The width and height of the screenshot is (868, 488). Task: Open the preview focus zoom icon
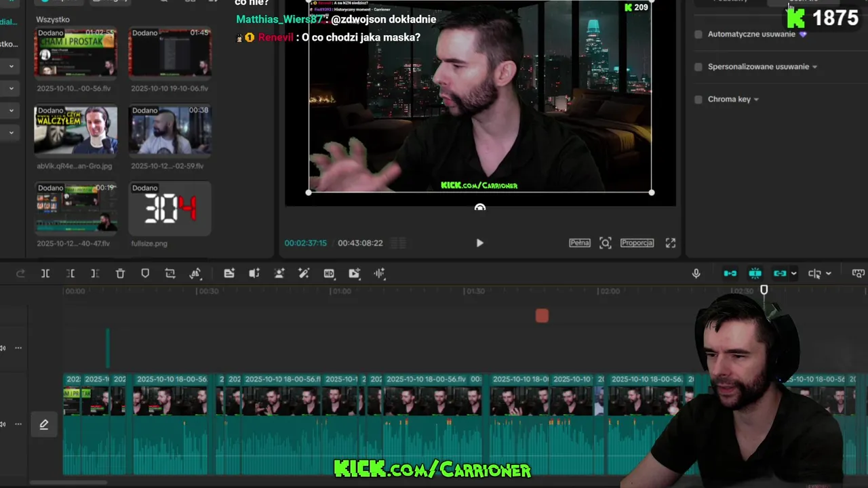coord(606,243)
